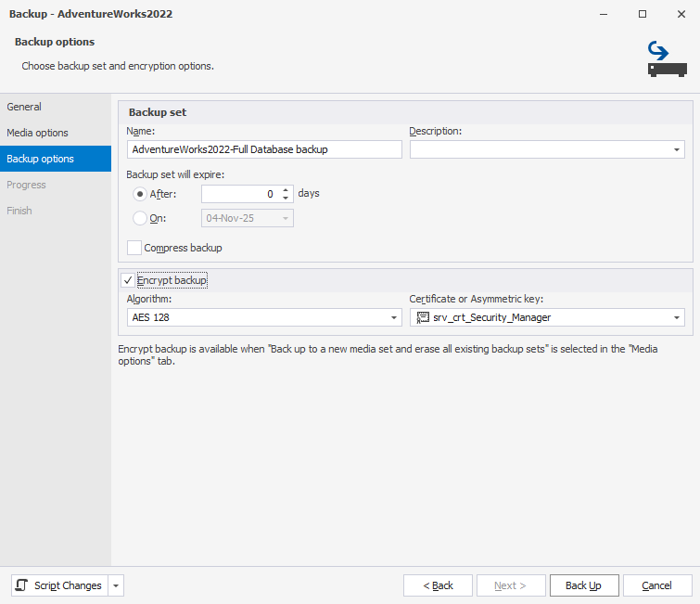
Task: Click the Next button
Action: pyautogui.click(x=511, y=585)
